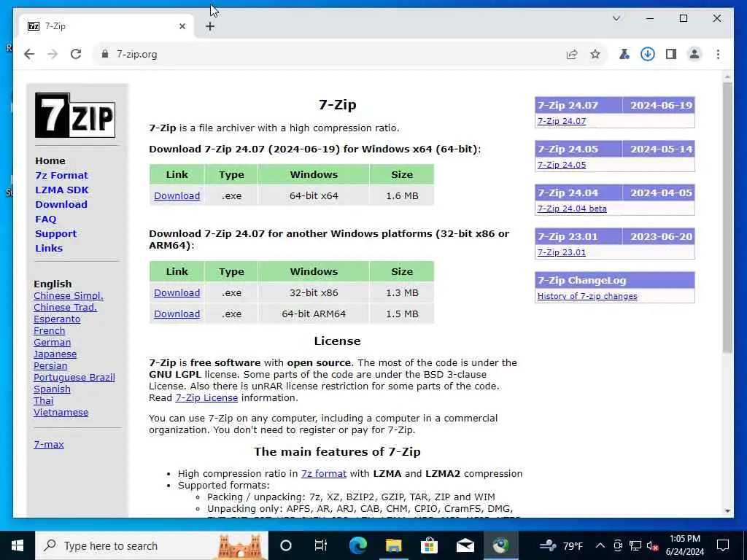The image size is (747, 560).
Task: Open the Mail app from taskbar
Action: tap(465, 545)
